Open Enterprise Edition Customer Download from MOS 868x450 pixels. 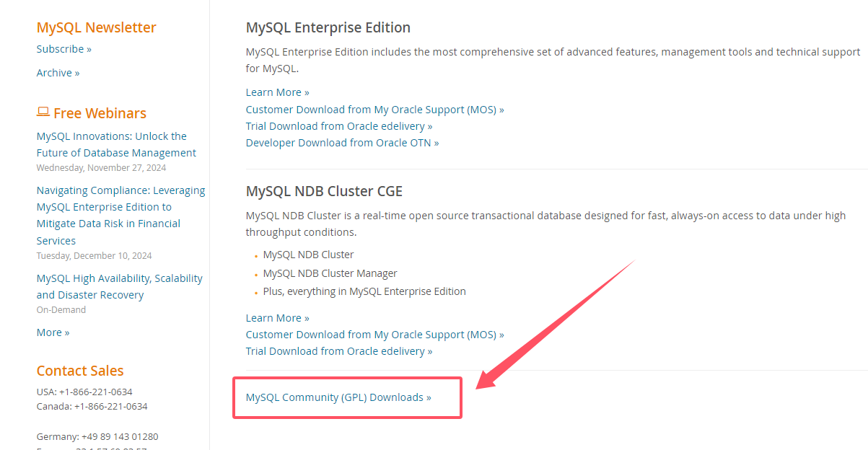click(375, 110)
